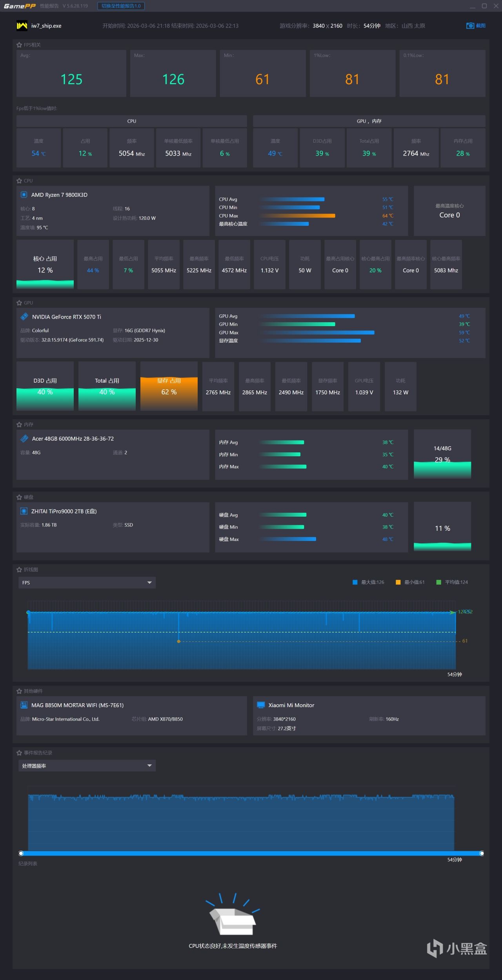Click the star icon beside GPU section
This screenshot has width=502, height=980.
(x=19, y=303)
